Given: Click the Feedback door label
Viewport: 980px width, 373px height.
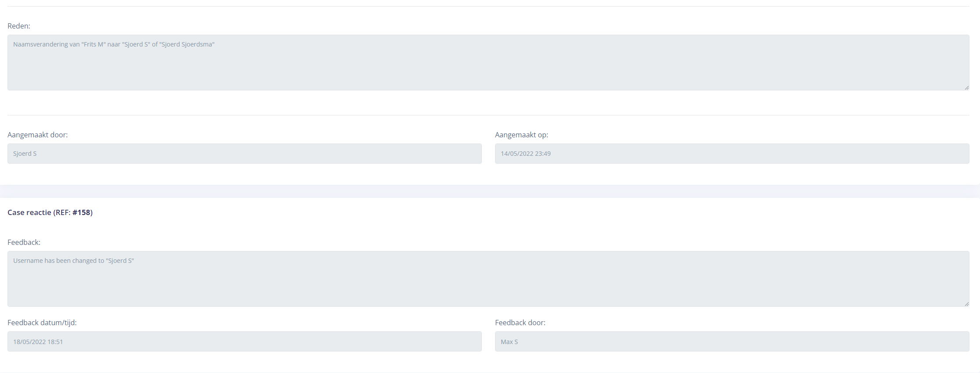Looking at the screenshot, I should pyautogui.click(x=520, y=323).
